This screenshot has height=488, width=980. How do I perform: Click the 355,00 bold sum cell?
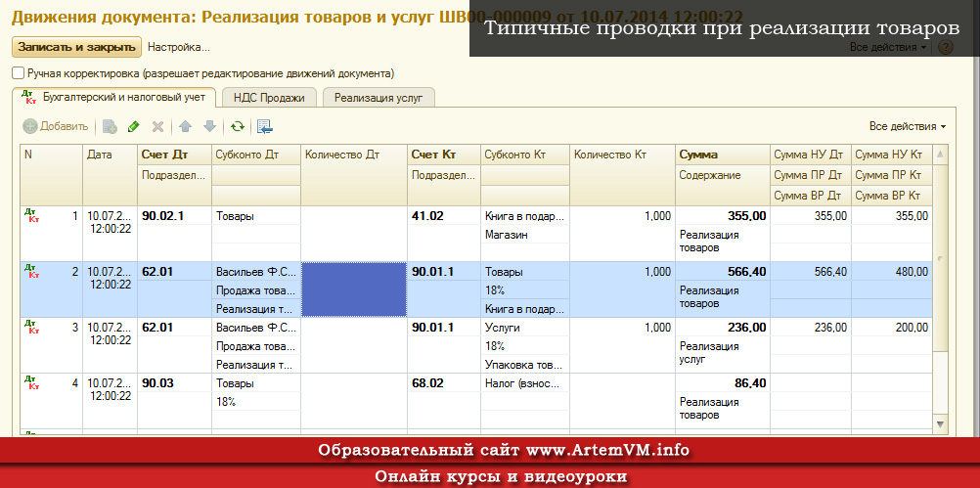coord(723,216)
